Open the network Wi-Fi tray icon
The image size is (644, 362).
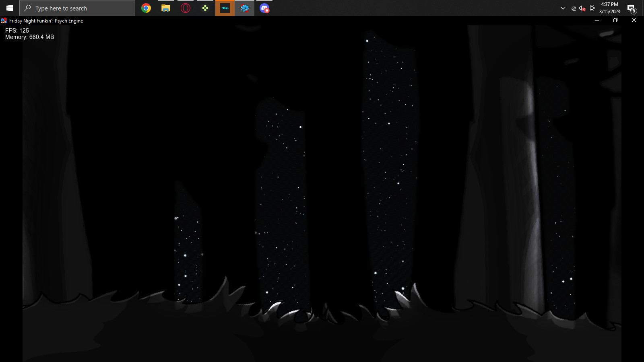(x=574, y=8)
